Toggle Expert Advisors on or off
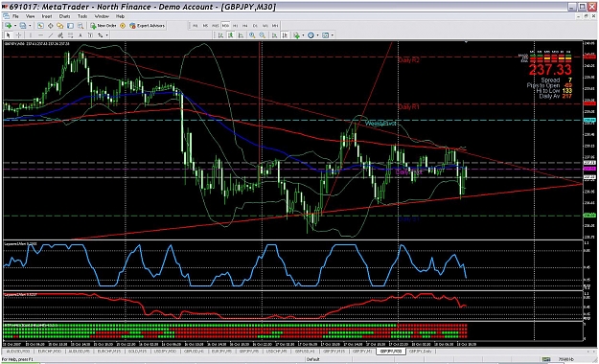Image resolution: width=599 pixels, height=364 pixels. pos(147,26)
